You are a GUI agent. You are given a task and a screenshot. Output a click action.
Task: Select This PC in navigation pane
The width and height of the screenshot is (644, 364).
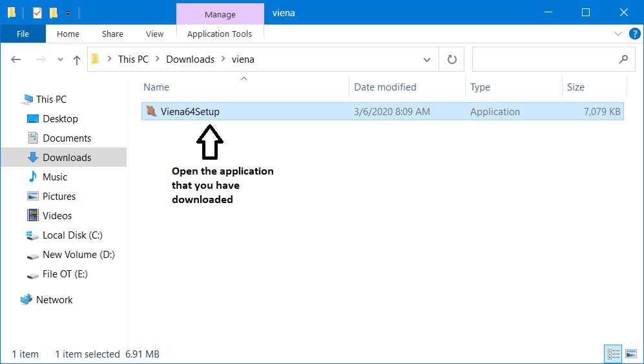click(51, 99)
